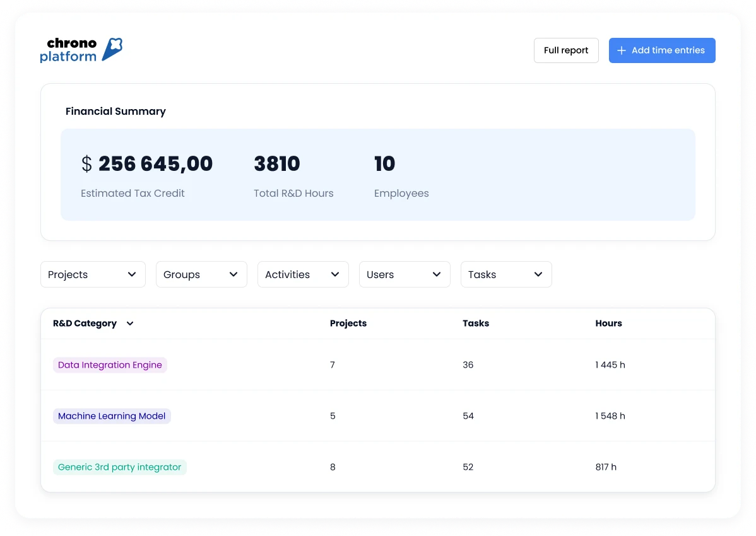756x536 pixels.
Task: Open the Users filter
Action: 405,274
